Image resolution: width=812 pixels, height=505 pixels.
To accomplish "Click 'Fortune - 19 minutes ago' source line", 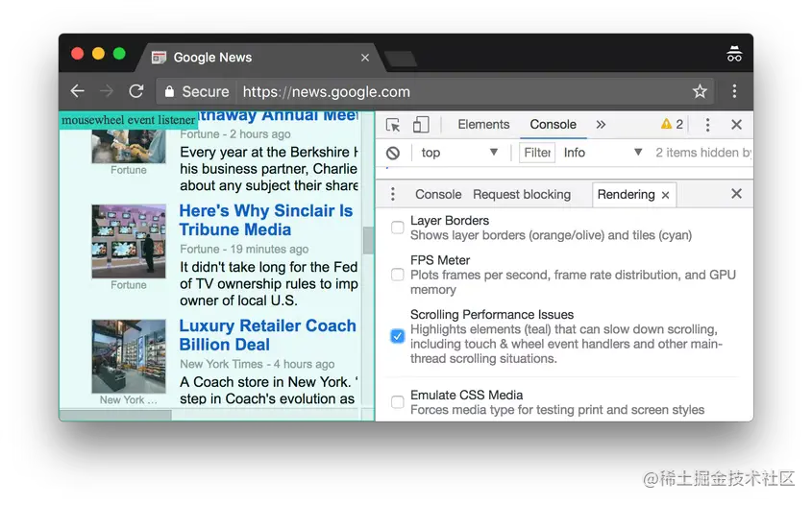I will click(244, 250).
